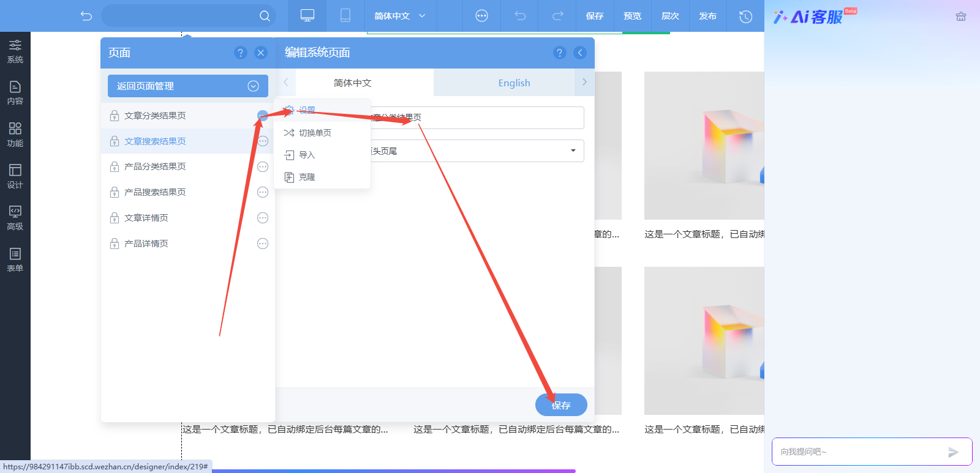Open more options for 产品搜索结果页
The image size is (980, 473).
[263, 192]
